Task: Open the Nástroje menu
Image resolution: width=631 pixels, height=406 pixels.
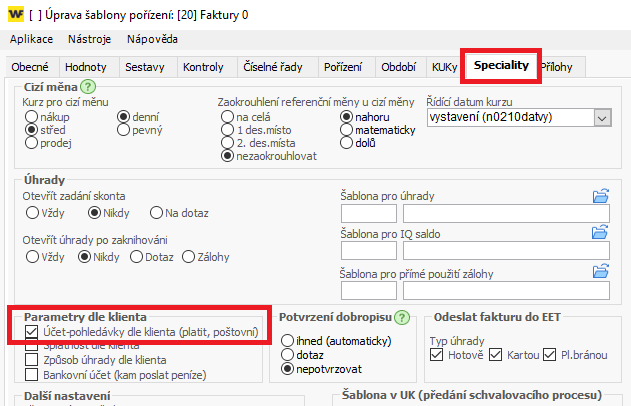Action: (x=89, y=39)
